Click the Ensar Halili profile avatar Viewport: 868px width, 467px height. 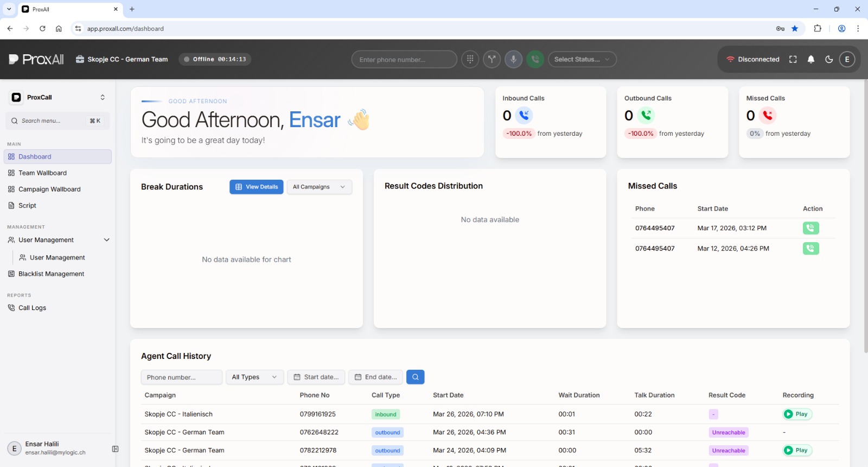pos(14,449)
